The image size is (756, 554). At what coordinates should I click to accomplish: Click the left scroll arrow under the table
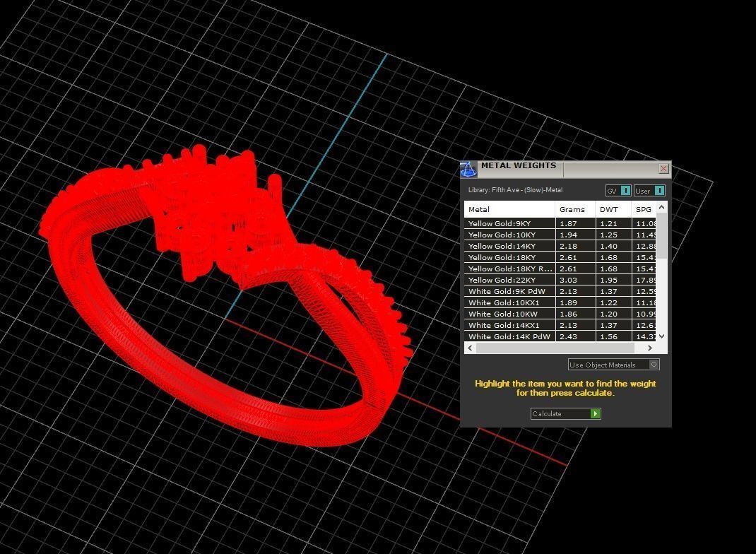tap(470, 348)
